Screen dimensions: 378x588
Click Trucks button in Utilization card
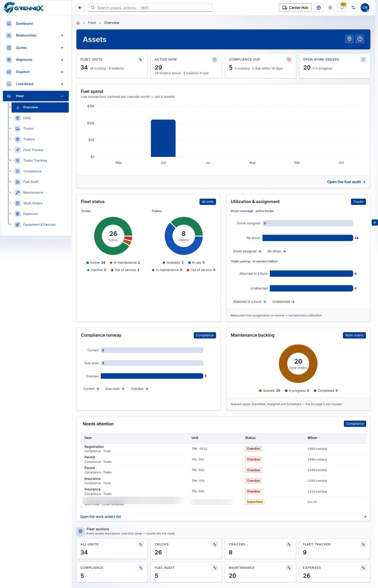[358, 202]
